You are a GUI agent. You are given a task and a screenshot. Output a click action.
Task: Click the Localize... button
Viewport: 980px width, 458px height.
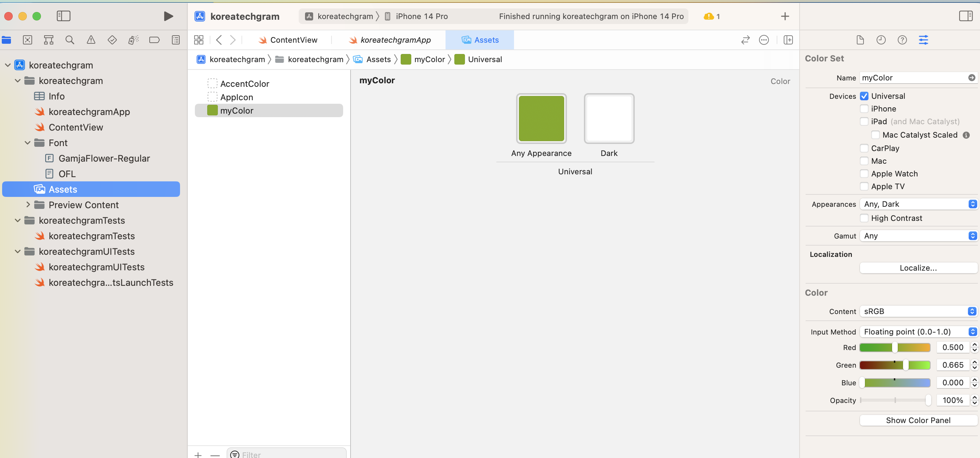(918, 268)
